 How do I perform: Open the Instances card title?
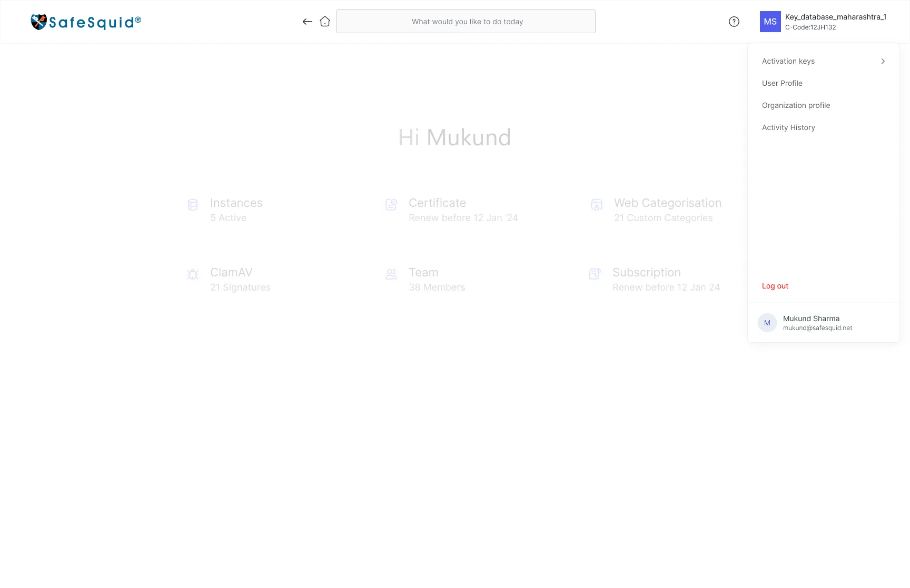(x=236, y=203)
